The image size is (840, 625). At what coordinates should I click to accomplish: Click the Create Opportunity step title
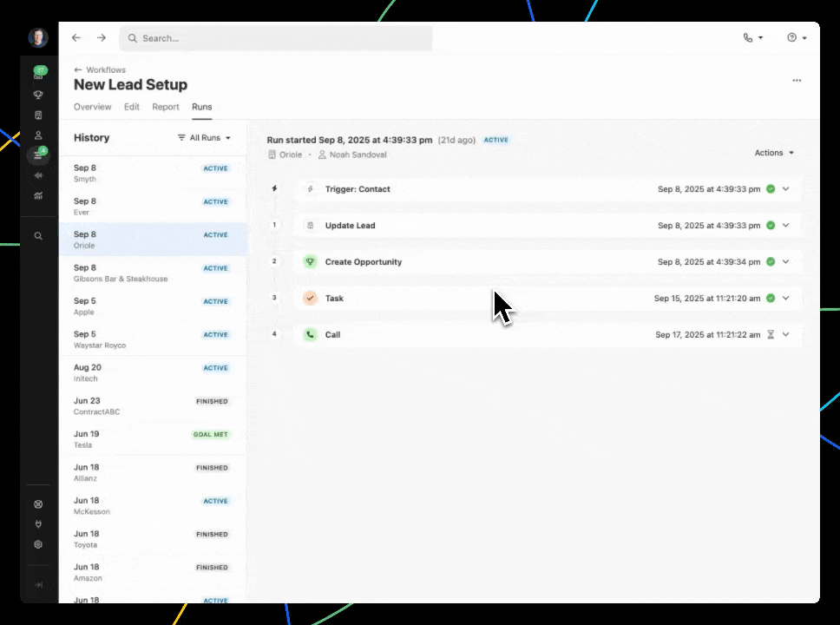click(x=364, y=261)
